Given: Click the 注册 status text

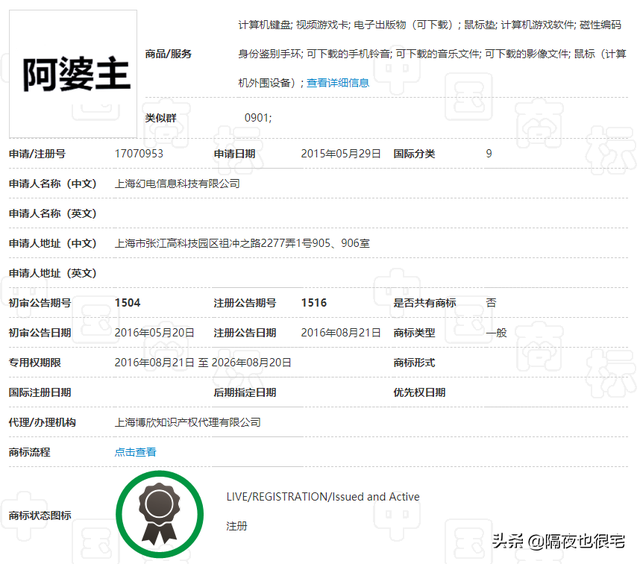Looking at the screenshot, I should pyautogui.click(x=237, y=526).
